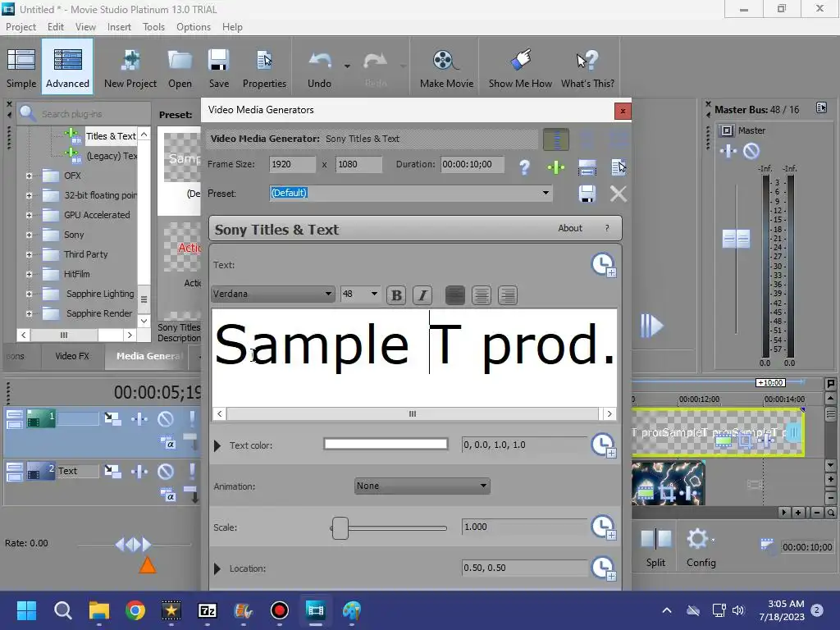Select center text alignment
840x630 pixels.
coord(482,295)
